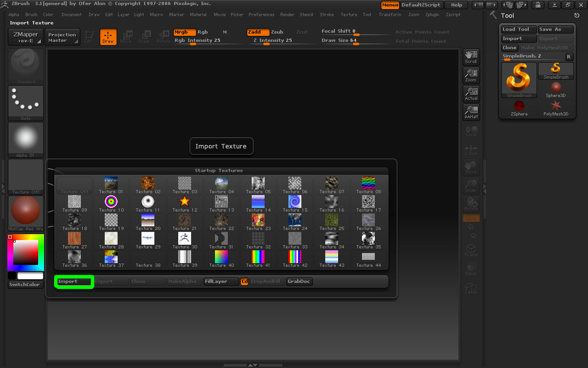The height and width of the screenshot is (368, 588).
Task: Toggle Mrgb material and color mode
Action: coord(185,32)
